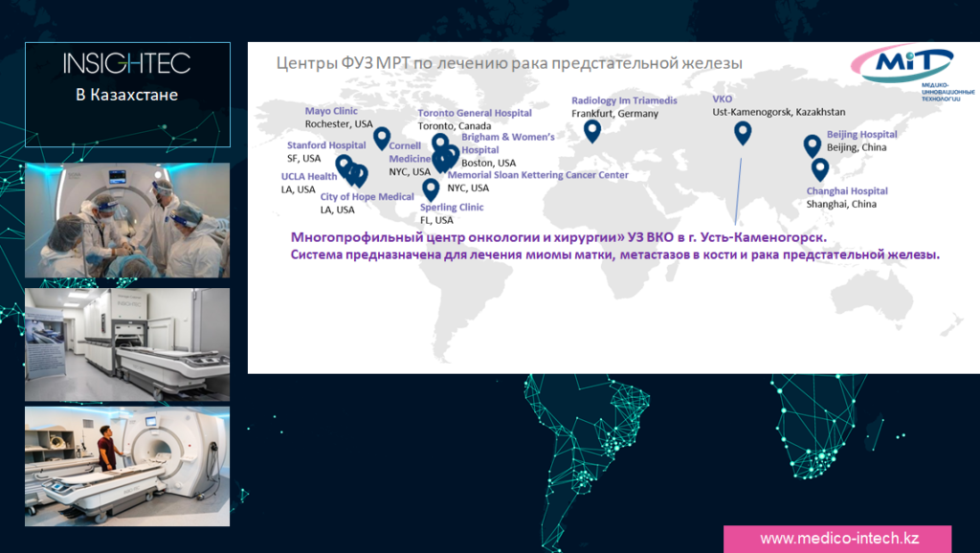980x553 pixels.
Task: Click the 'Beijing, China' text
Action: click(x=857, y=146)
